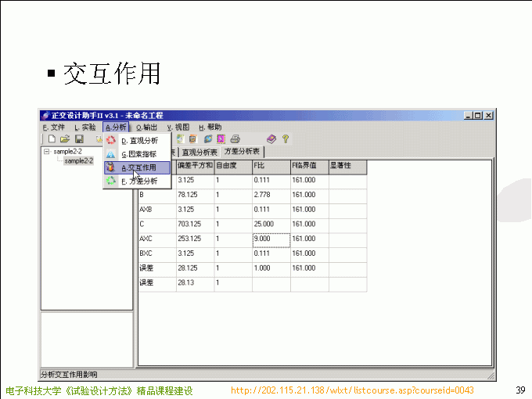Open the 实验 menu
The width and height of the screenshot is (532, 399).
click(x=85, y=127)
